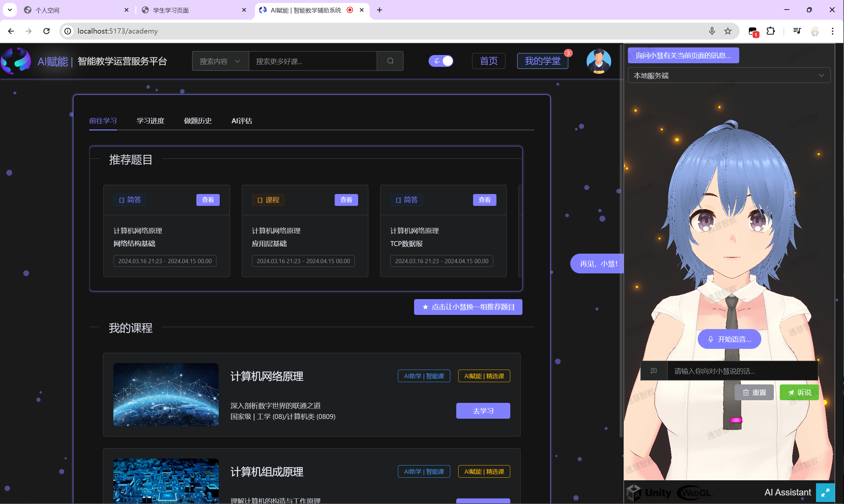Click the chat bubble icon beside the message input

[654, 371]
